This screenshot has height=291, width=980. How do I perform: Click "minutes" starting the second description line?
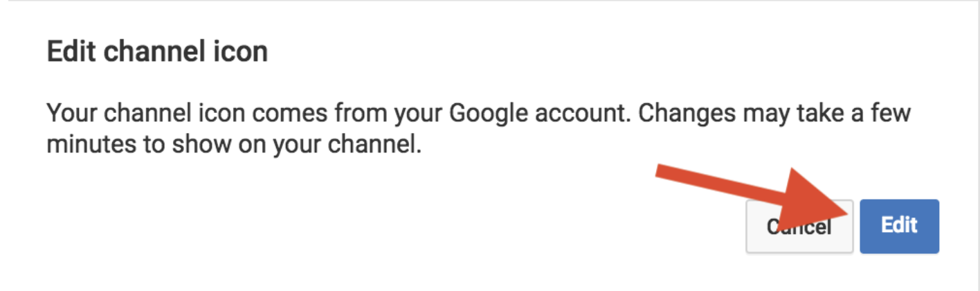[87, 146]
